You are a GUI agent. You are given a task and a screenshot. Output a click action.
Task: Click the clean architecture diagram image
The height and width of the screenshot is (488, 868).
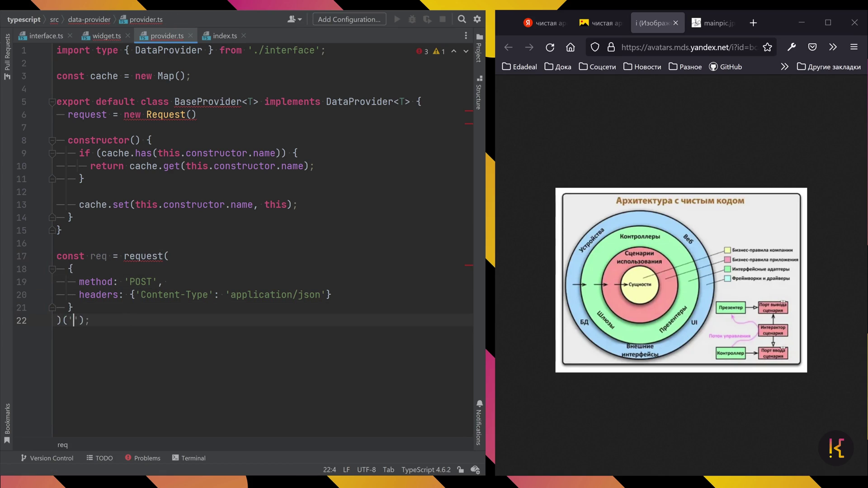click(x=681, y=280)
